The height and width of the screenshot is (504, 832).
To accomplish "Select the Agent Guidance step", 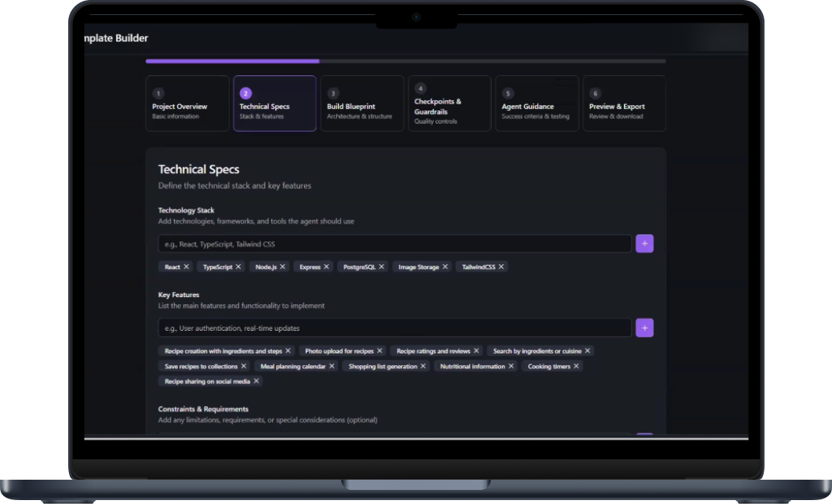I will pos(536,103).
